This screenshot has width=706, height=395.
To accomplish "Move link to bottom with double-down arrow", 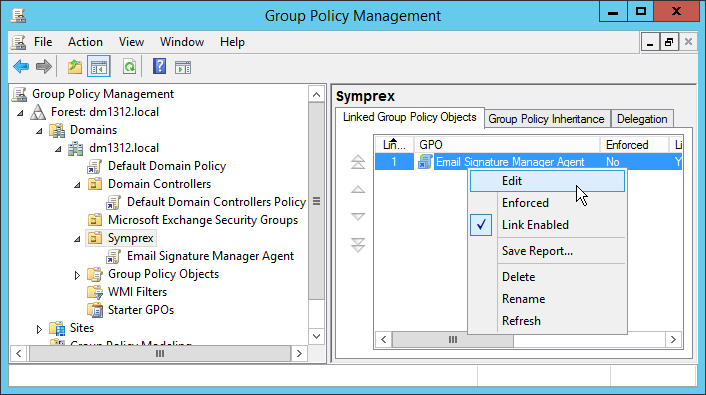I will [358, 245].
